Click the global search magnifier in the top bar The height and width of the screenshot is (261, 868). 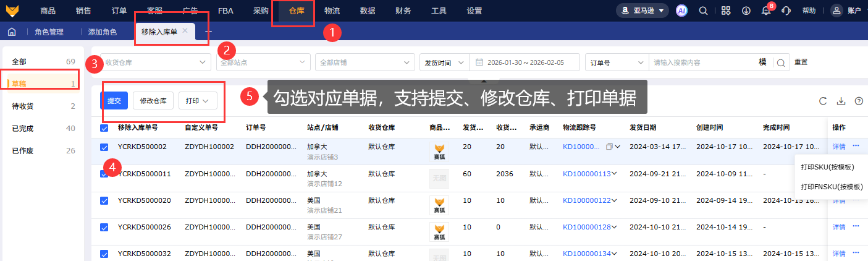click(x=703, y=11)
